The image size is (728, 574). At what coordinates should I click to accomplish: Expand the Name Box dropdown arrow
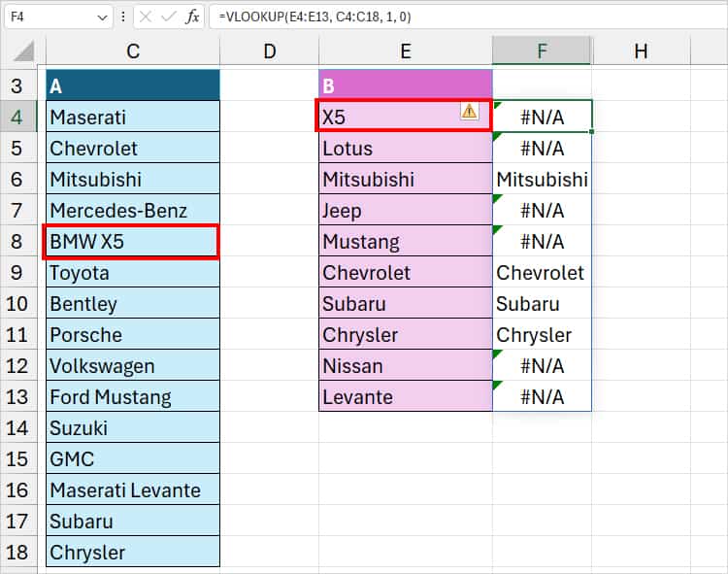[102, 17]
